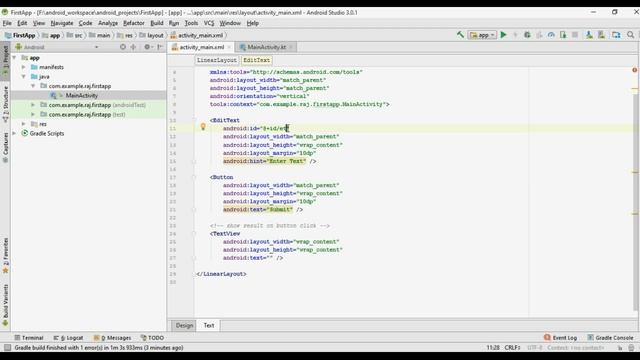Screen dimensions: 640x360
Task: Open the Refactor menu
Action: (134, 23)
